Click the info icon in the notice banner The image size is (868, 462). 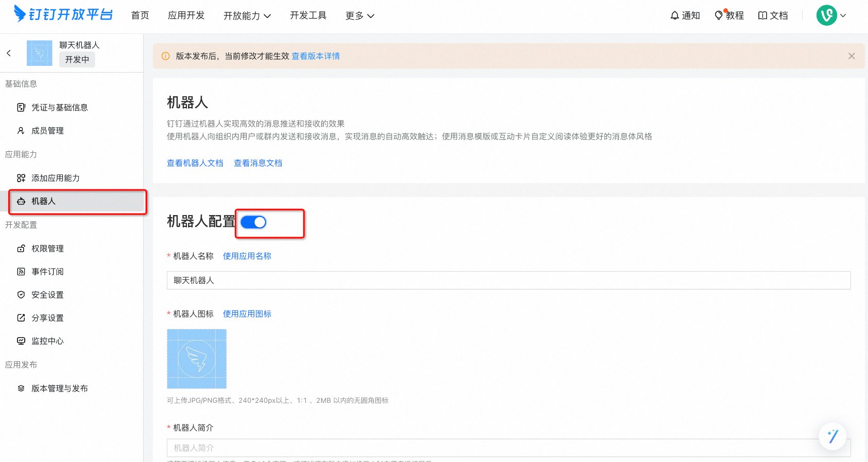pos(166,56)
